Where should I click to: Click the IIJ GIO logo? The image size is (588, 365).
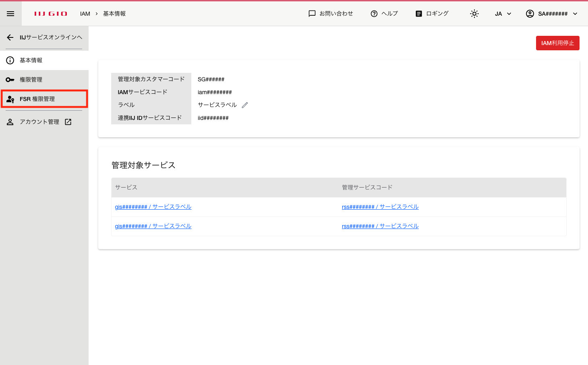(51, 14)
